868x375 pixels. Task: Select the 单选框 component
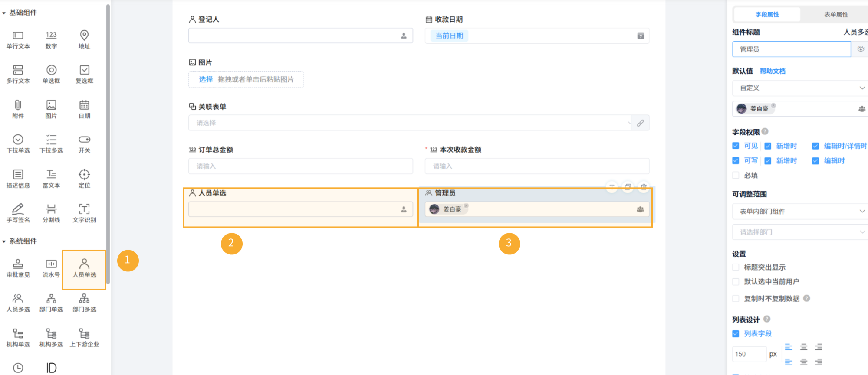click(x=51, y=75)
